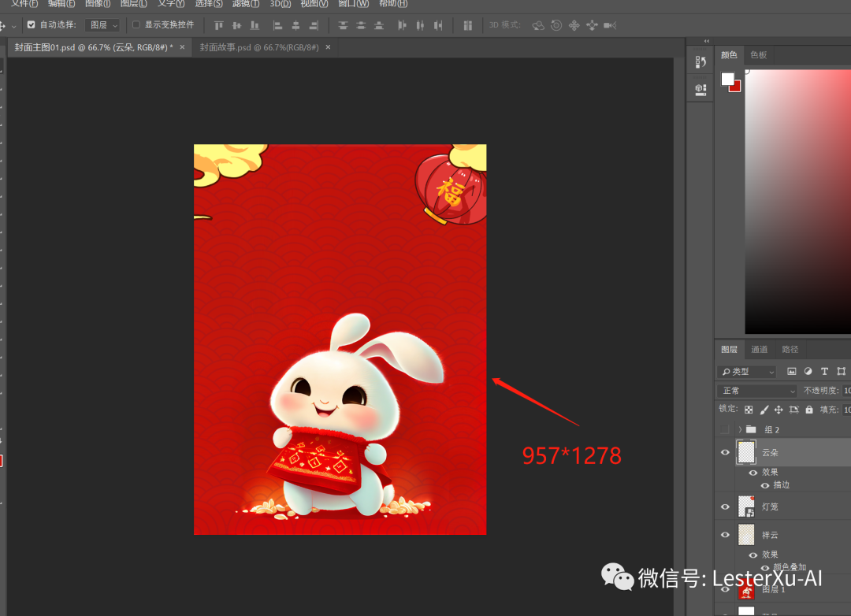The image size is (851, 616).
Task: Open the Properties/3D panel dock icon
Action: pyautogui.click(x=700, y=90)
